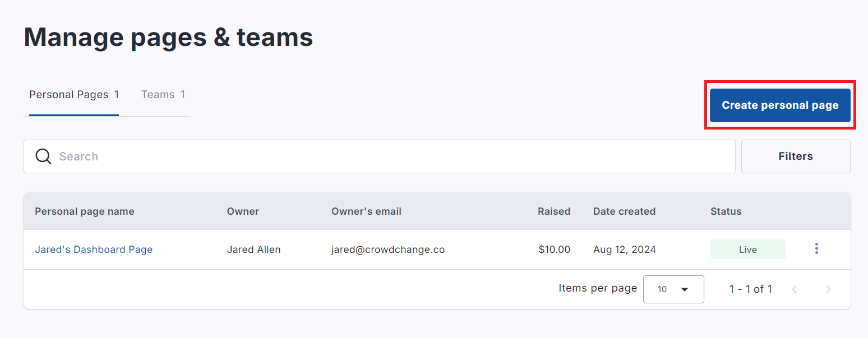The image size is (868, 337).
Task: Click the Owner's email column header
Action: (366, 211)
